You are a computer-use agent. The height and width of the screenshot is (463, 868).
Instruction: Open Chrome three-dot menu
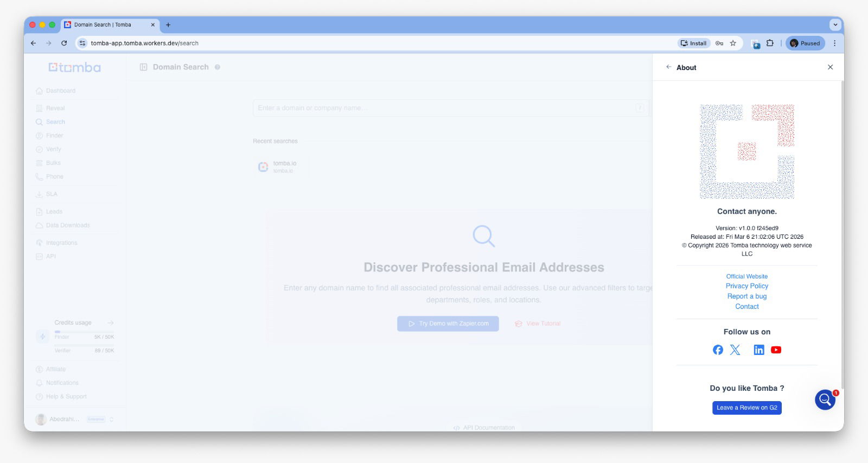834,43
